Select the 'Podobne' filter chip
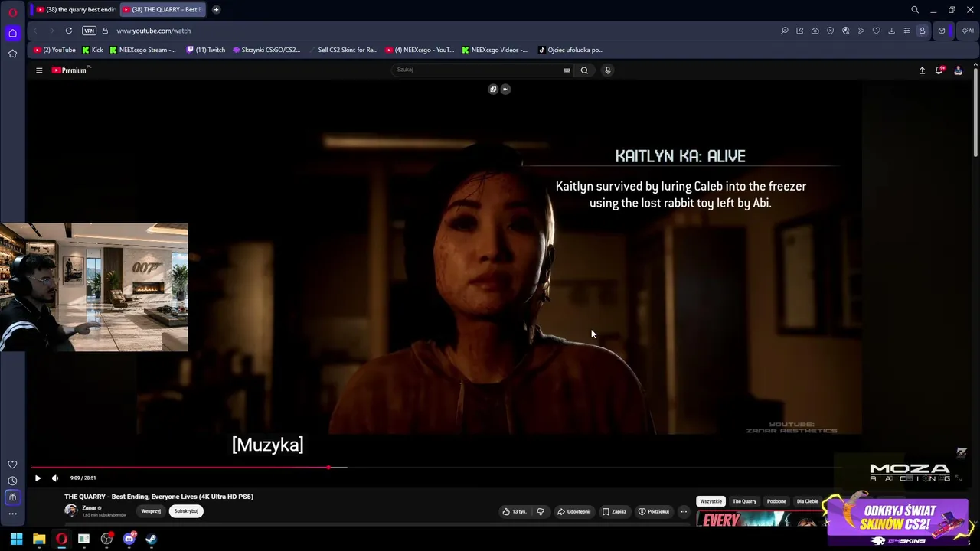This screenshot has width=980, height=551. tap(776, 501)
